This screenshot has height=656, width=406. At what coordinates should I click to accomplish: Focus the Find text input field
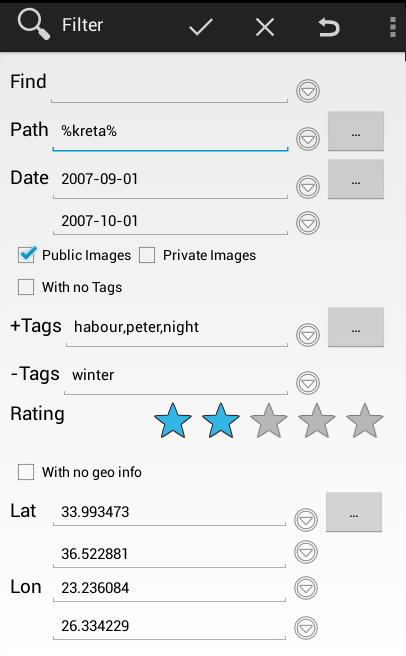[x=170, y=86]
